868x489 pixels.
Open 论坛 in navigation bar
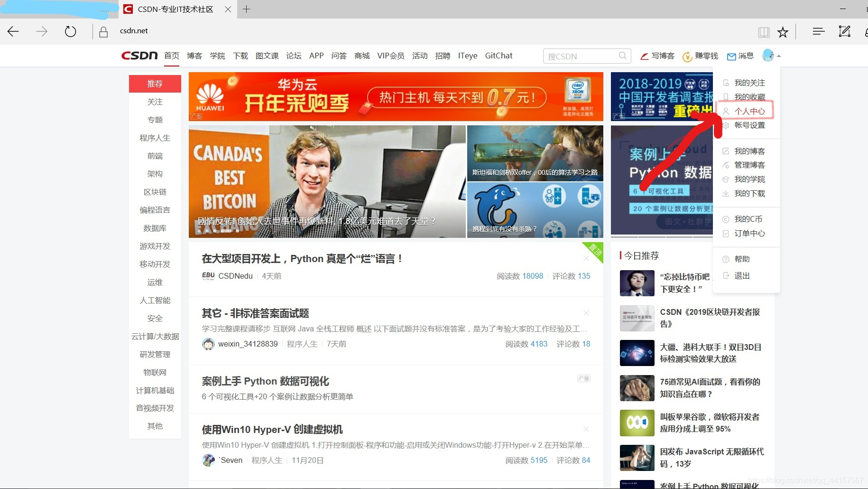point(294,56)
